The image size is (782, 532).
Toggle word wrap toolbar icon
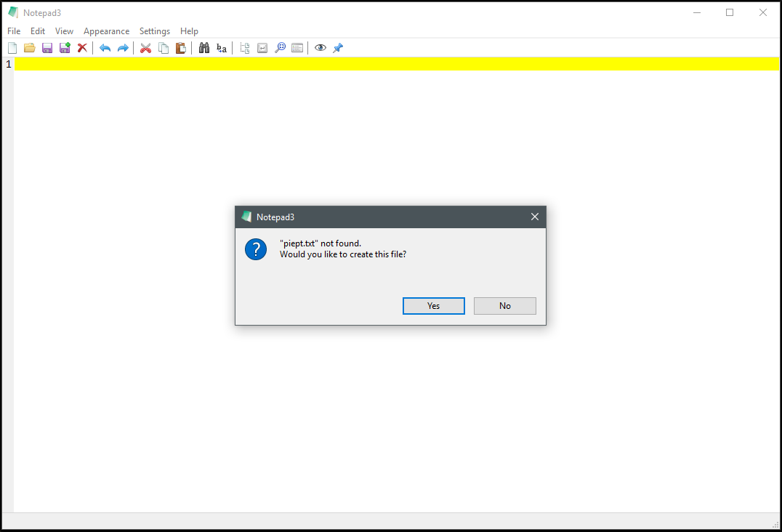[x=262, y=48]
